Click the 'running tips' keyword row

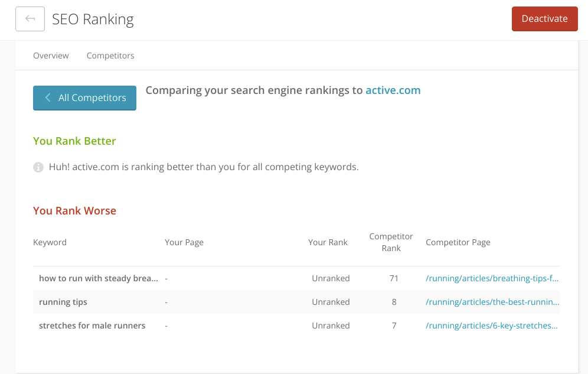point(63,302)
